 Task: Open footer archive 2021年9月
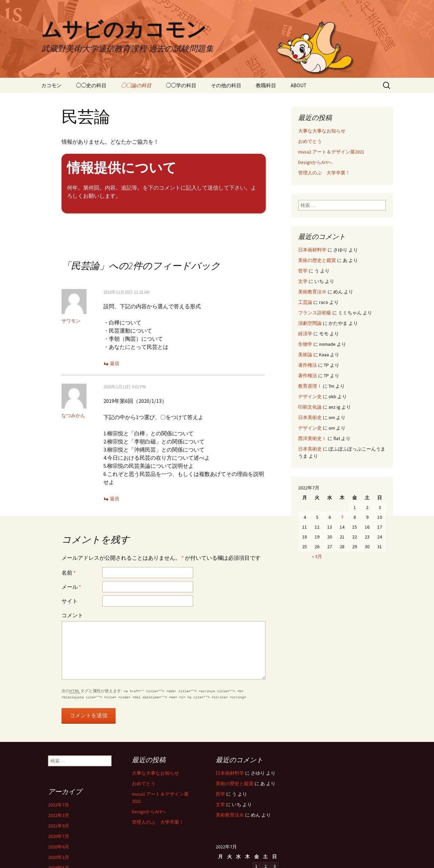pyautogui.click(x=58, y=826)
